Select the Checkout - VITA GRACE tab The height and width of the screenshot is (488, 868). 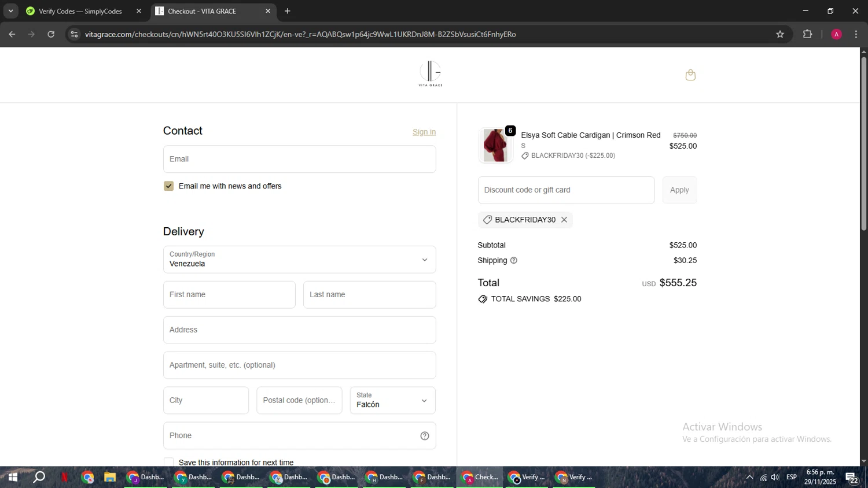coord(202,11)
